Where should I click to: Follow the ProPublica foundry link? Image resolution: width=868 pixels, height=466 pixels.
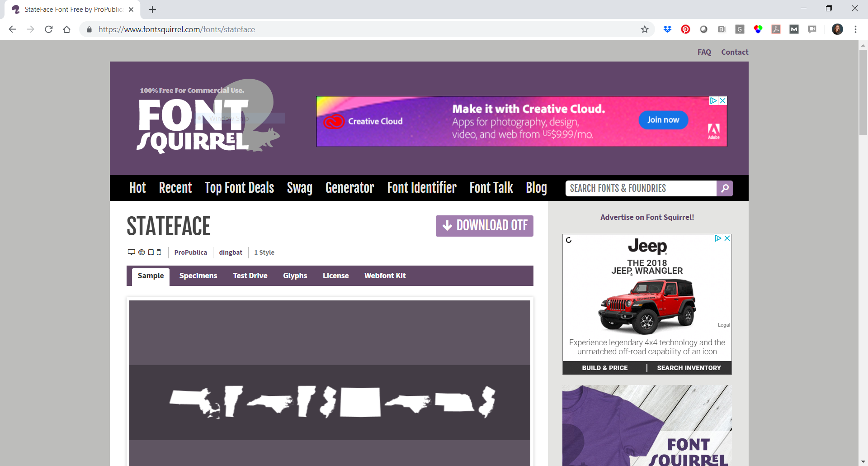191,252
